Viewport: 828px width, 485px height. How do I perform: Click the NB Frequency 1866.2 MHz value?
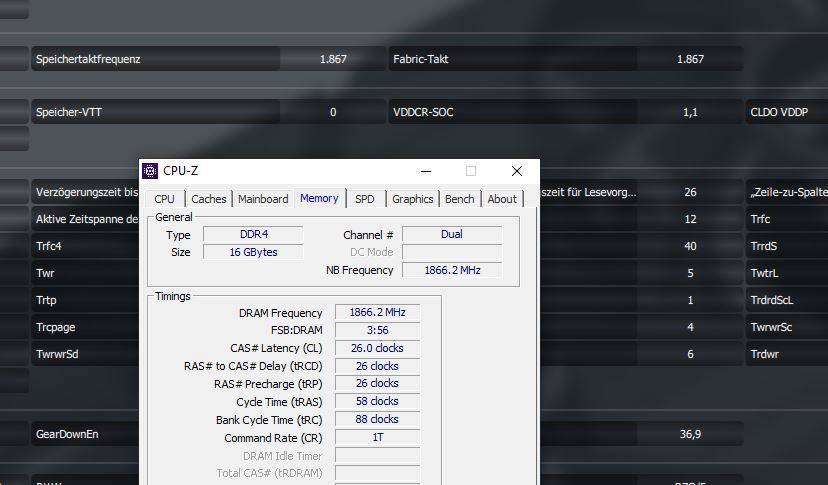point(452,270)
